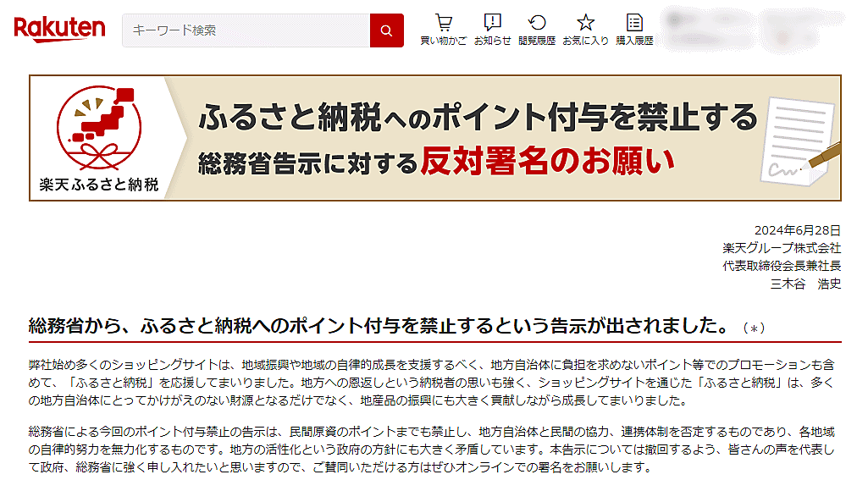Select the お知らせ text label
Screen dimensions: 868x480
tap(492, 41)
